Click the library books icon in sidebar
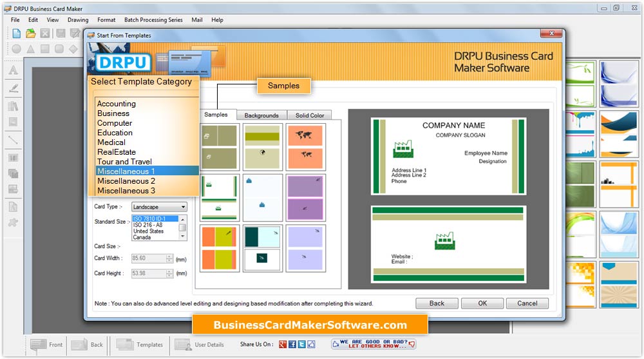The height and width of the screenshot is (359, 644). (13, 106)
